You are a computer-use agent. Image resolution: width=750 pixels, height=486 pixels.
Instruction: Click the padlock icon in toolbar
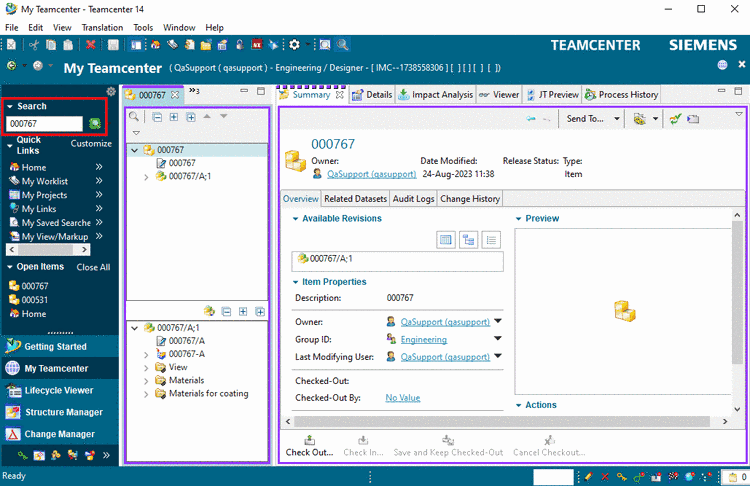(x=240, y=45)
